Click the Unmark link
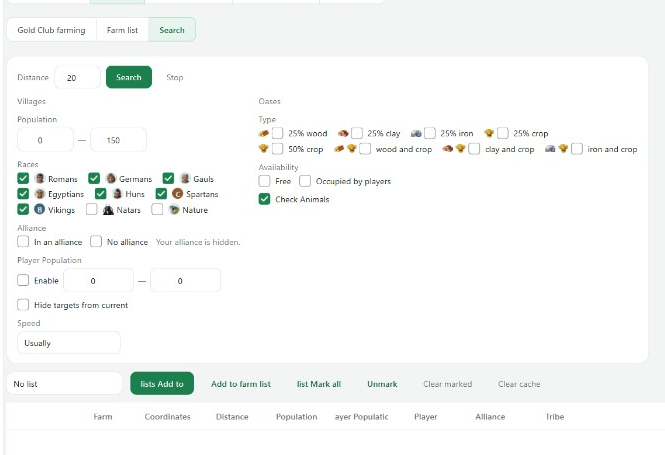This screenshot has height=455, width=665. tap(382, 384)
